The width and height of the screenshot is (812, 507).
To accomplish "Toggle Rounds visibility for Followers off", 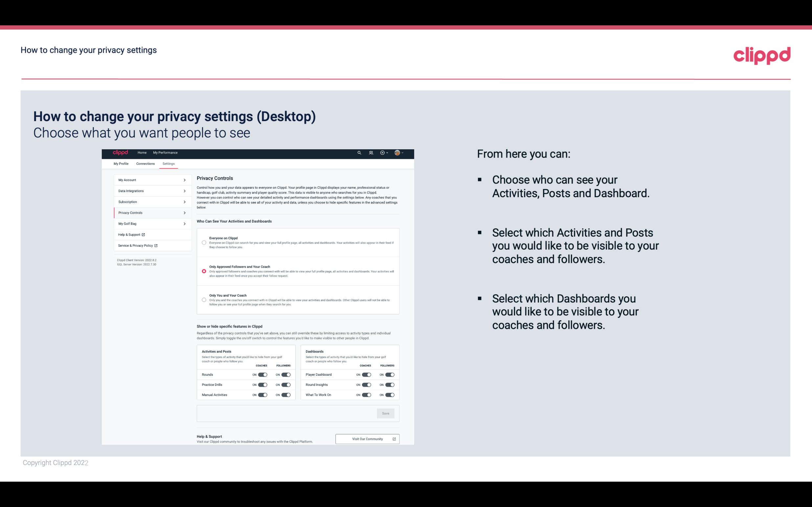I will pos(286,374).
